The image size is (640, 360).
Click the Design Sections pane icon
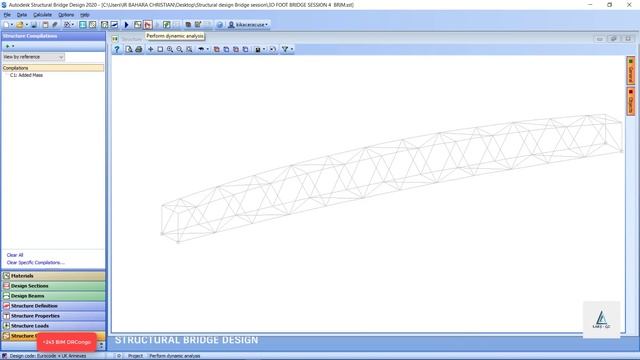(x=6, y=286)
